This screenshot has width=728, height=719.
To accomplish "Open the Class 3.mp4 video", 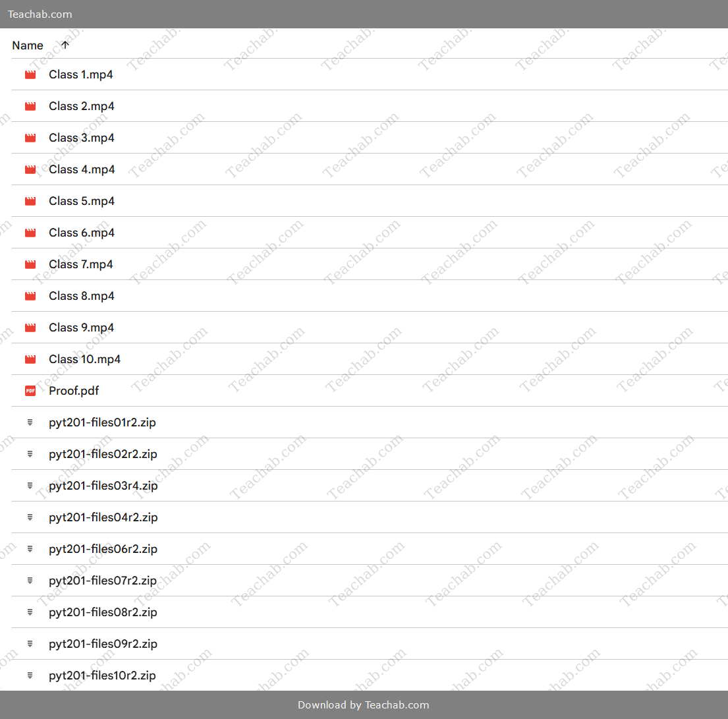I will (x=82, y=138).
